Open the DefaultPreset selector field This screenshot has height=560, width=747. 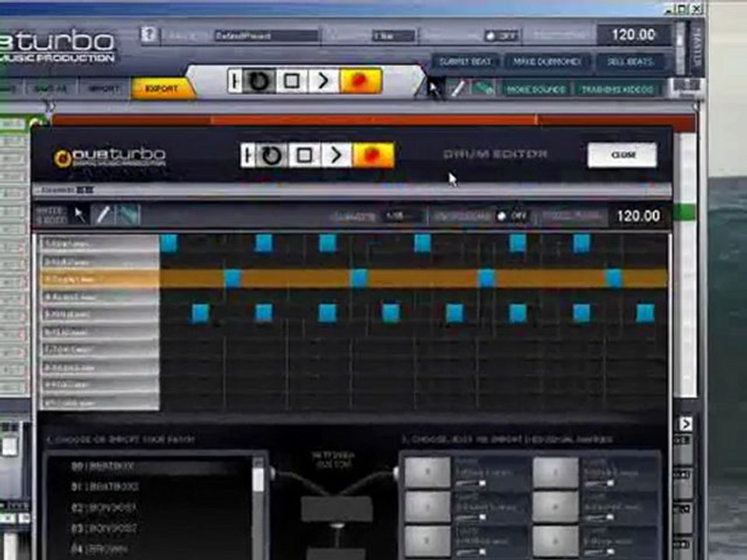click(266, 36)
